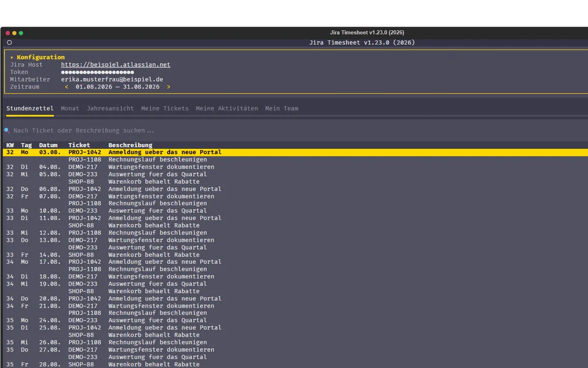Viewport: 588px width, 368px height.
Task: Click the date 21.08. in the table
Action: (x=50, y=306)
